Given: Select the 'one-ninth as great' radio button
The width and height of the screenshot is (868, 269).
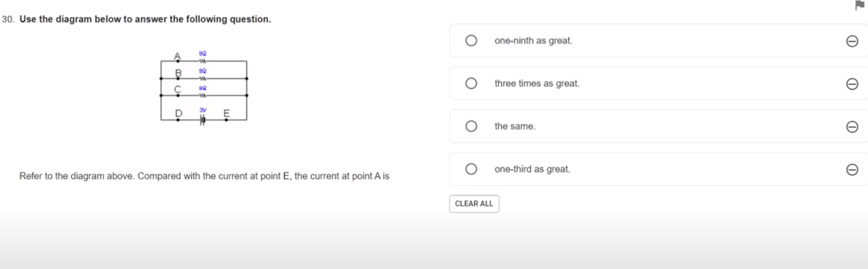Looking at the screenshot, I should click(x=471, y=41).
